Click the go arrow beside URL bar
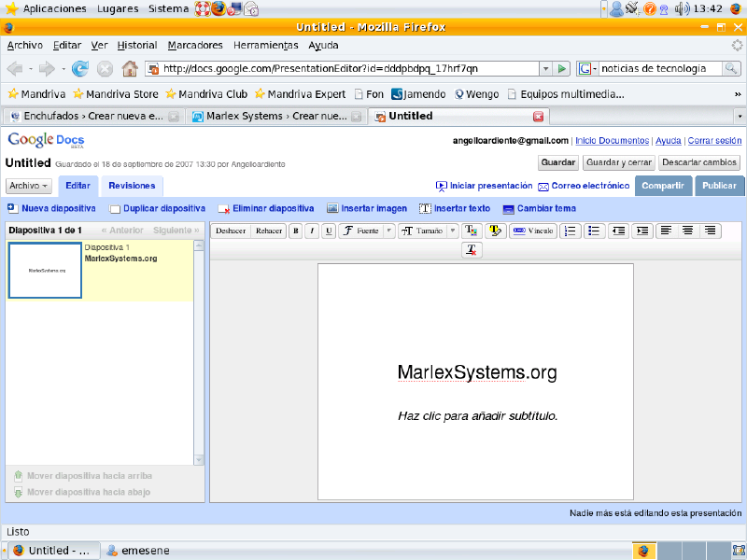The width and height of the screenshot is (747, 560). pos(562,68)
